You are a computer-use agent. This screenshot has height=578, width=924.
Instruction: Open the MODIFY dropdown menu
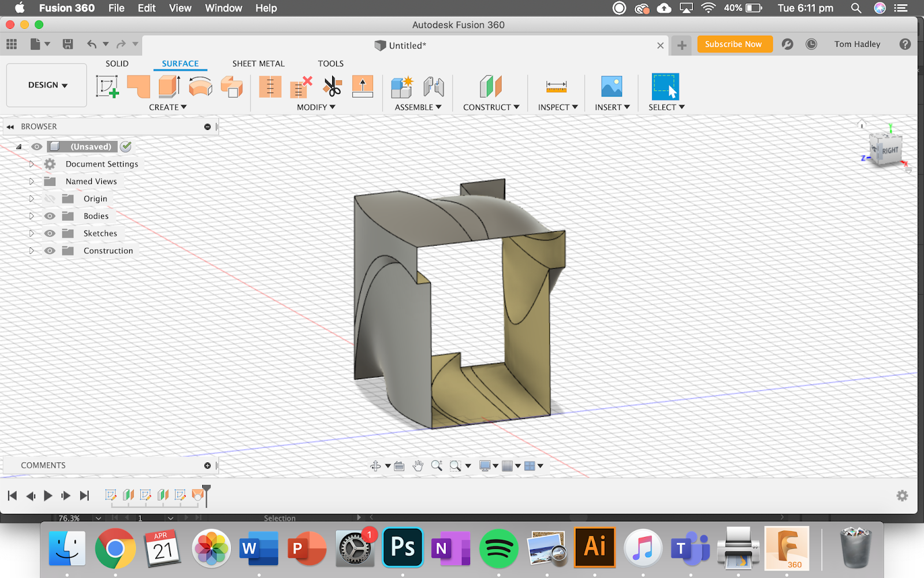[x=316, y=108]
